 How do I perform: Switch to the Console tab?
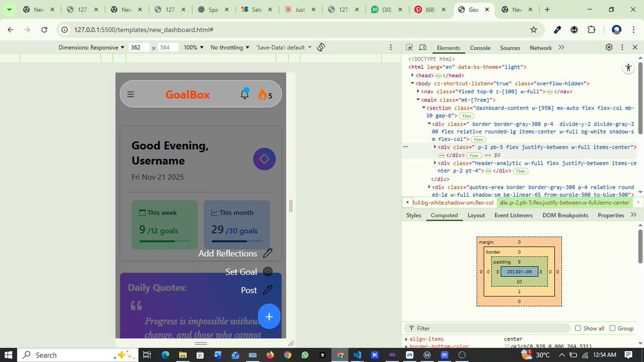click(479, 48)
